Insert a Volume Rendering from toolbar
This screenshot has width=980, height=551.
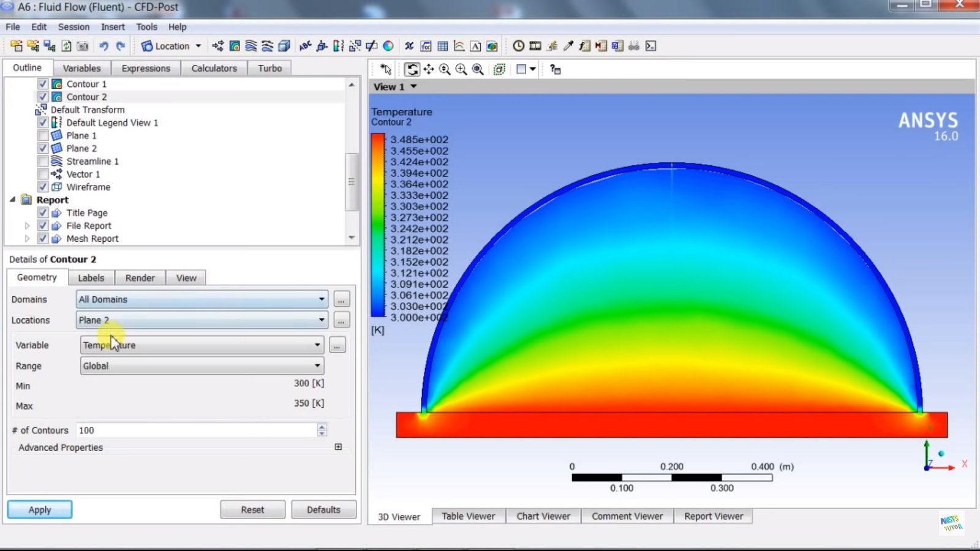point(284,46)
